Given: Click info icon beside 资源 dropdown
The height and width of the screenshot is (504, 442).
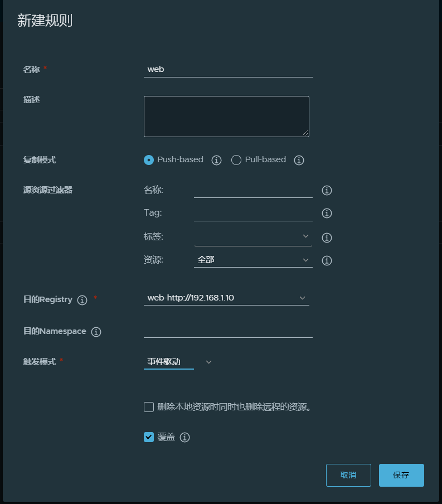Looking at the screenshot, I should pyautogui.click(x=327, y=261).
